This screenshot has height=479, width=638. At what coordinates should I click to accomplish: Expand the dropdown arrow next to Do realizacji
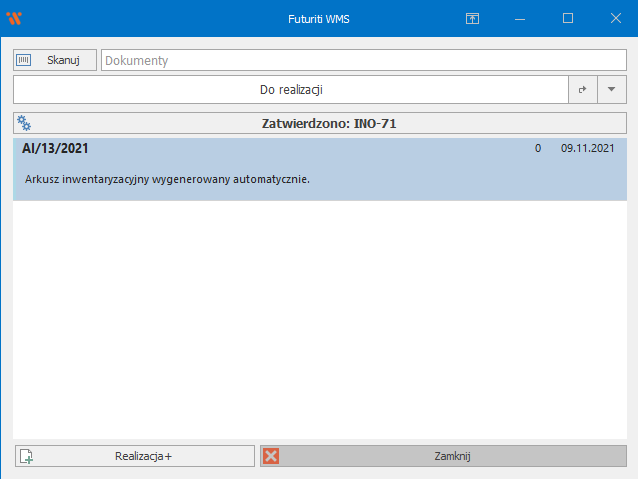pos(611,90)
